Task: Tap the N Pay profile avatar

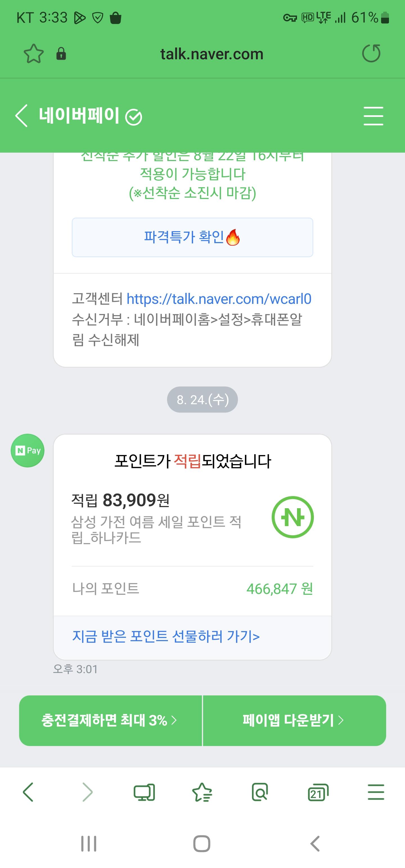Action: tap(28, 451)
